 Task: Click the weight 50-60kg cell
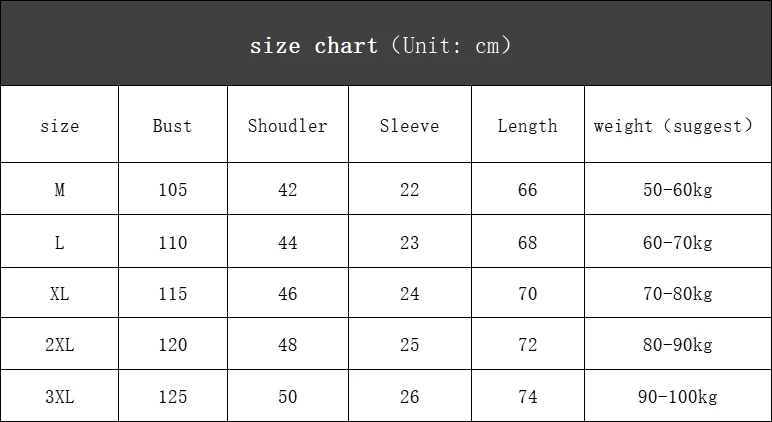[x=677, y=190]
